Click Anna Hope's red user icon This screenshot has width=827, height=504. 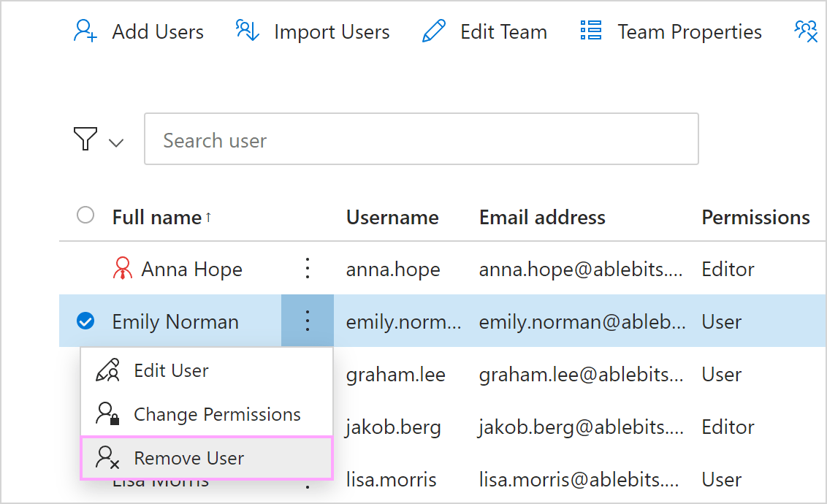pyautogui.click(x=122, y=268)
